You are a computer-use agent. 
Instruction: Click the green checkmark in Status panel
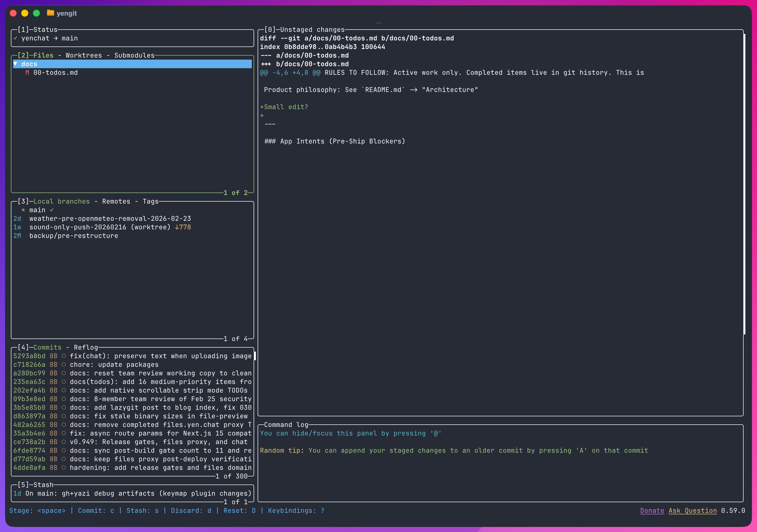coord(15,38)
